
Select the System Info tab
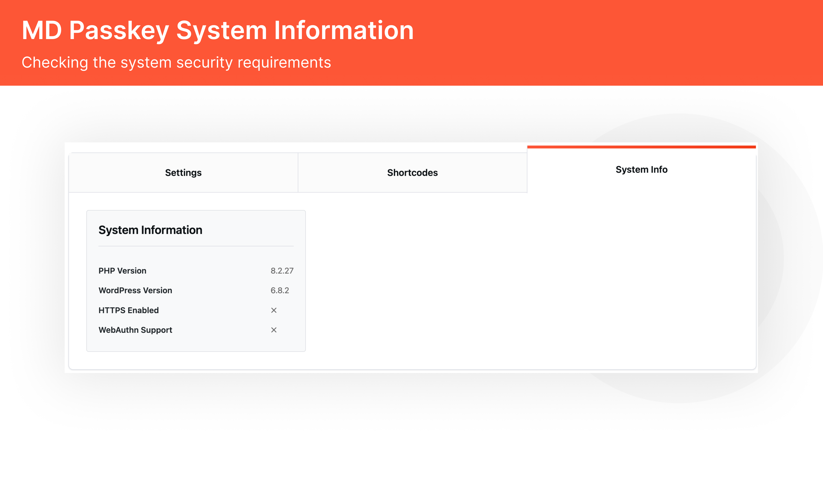[x=641, y=170]
